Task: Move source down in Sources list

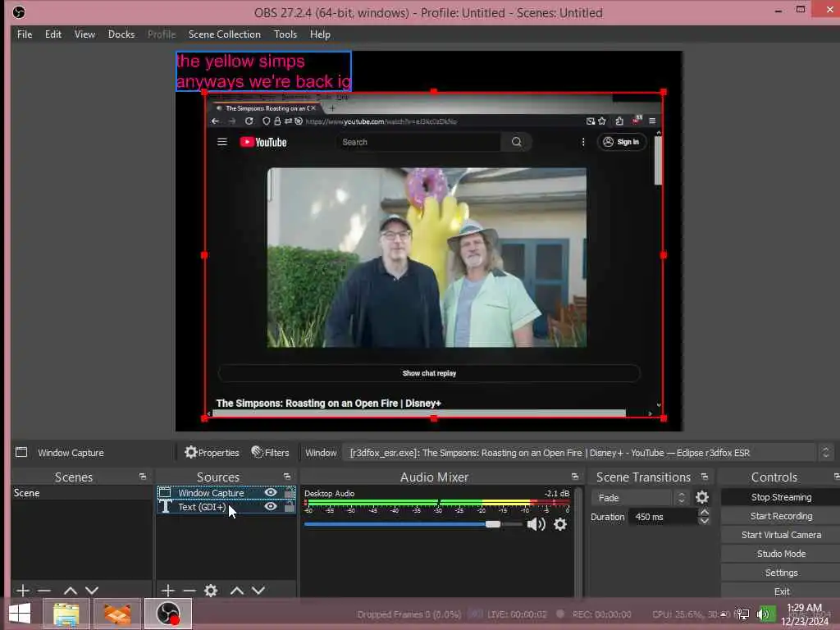Action: (x=258, y=591)
